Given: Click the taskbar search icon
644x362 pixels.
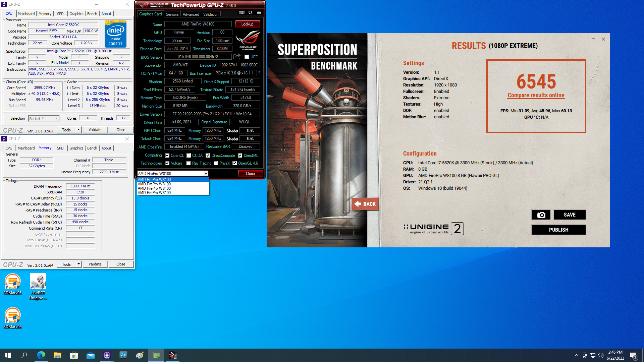Looking at the screenshot, I should [x=24, y=355].
